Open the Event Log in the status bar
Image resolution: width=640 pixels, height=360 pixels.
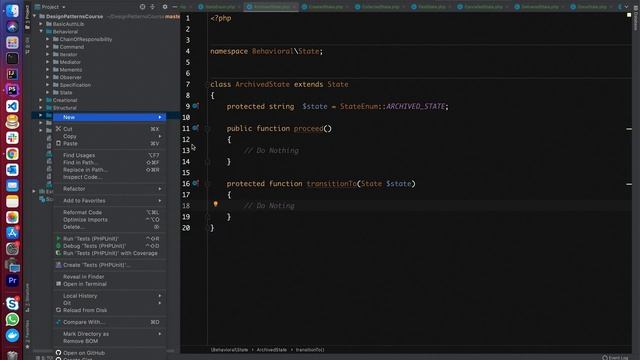[616, 358]
